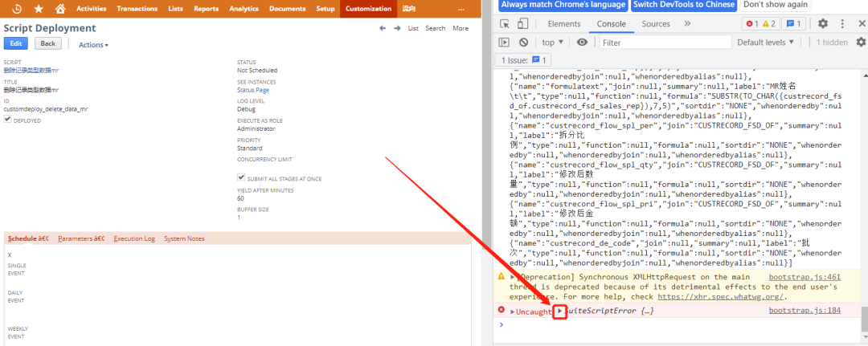Focus the console Filter input field

click(x=665, y=42)
